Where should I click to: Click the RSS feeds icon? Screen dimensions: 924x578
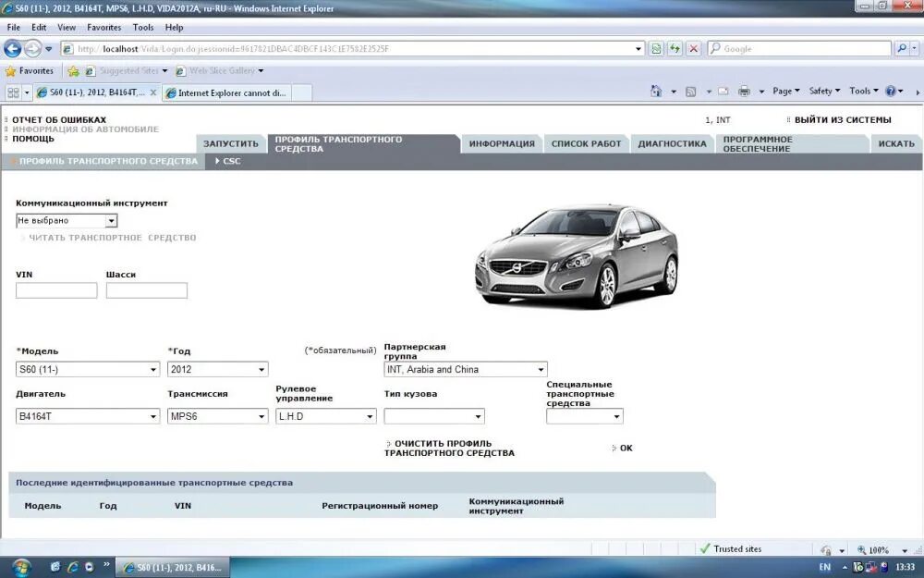(690, 92)
